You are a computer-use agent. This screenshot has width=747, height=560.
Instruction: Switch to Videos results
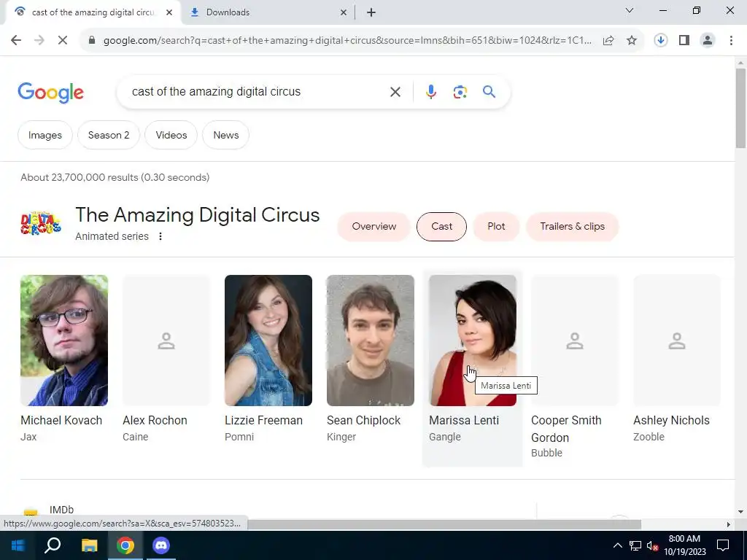[x=171, y=135]
